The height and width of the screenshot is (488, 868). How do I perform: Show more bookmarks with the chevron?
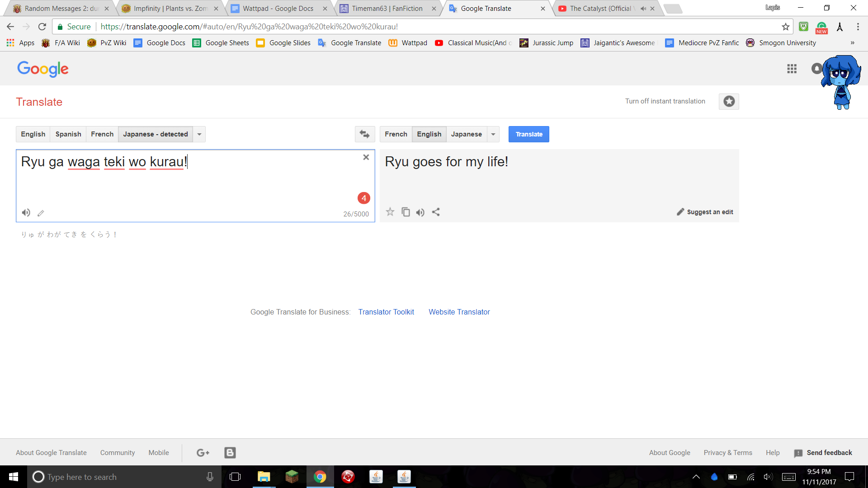(852, 43)
